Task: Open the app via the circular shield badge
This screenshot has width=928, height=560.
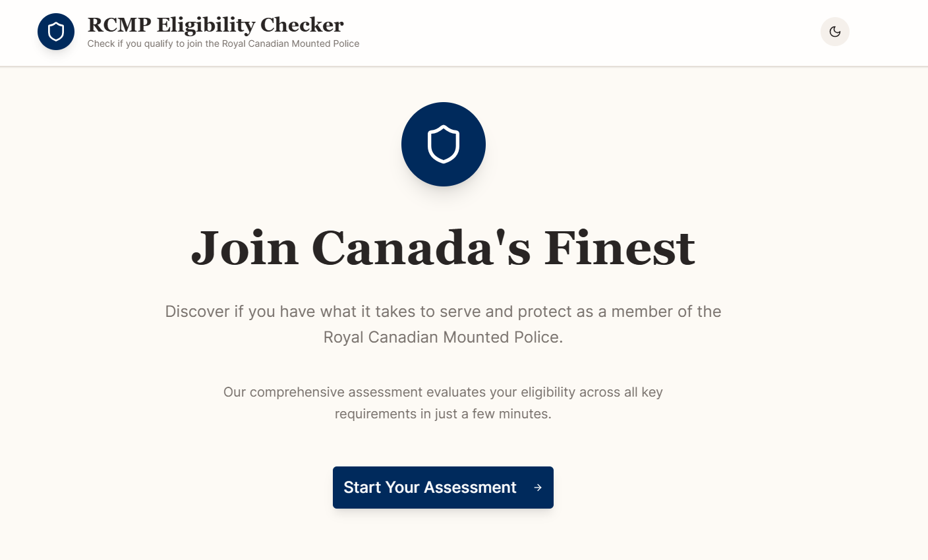Action: 56,31
